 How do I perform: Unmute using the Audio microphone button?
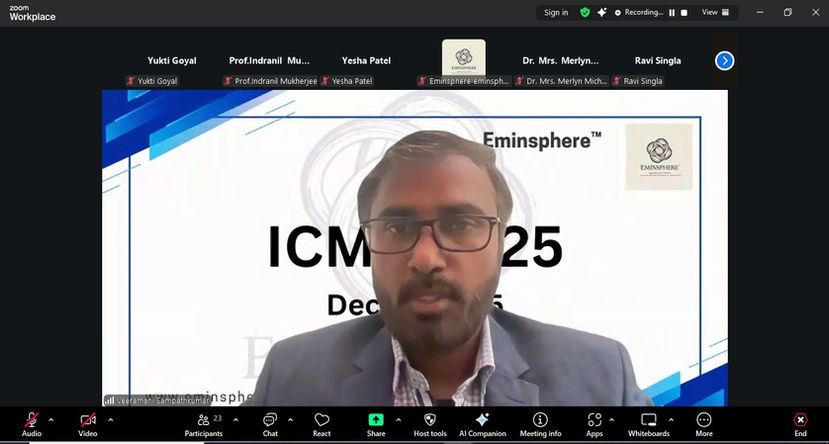click(32, 424)
